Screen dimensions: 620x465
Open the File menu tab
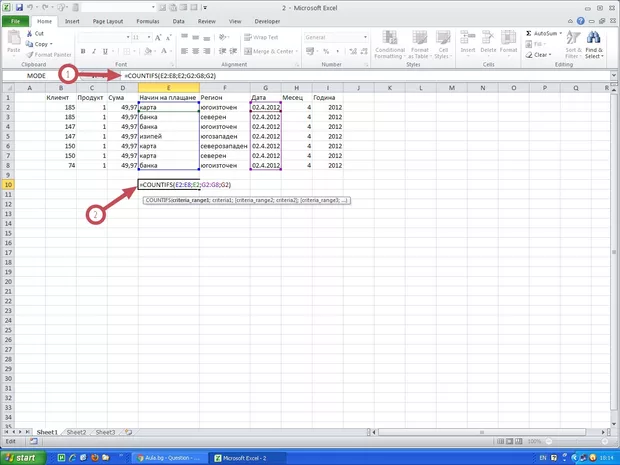(x=16, y=20)
